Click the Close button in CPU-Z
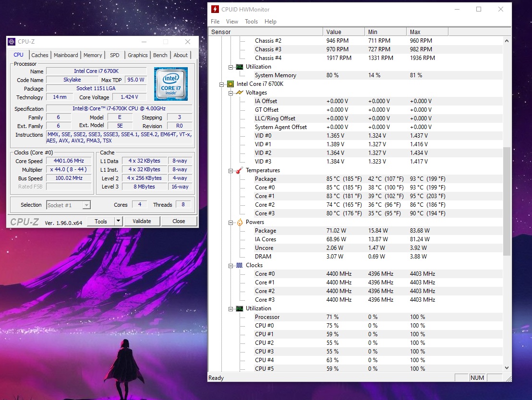 click(x=179, y=221)
